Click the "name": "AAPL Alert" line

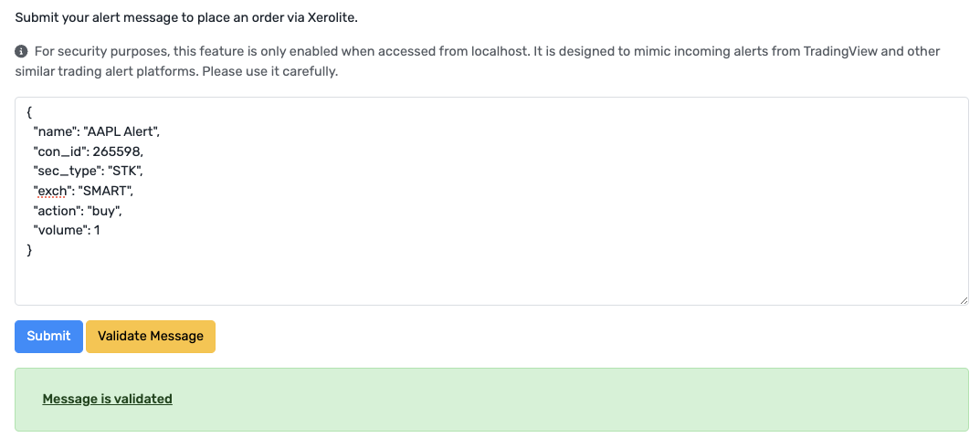tap(97, 132)
